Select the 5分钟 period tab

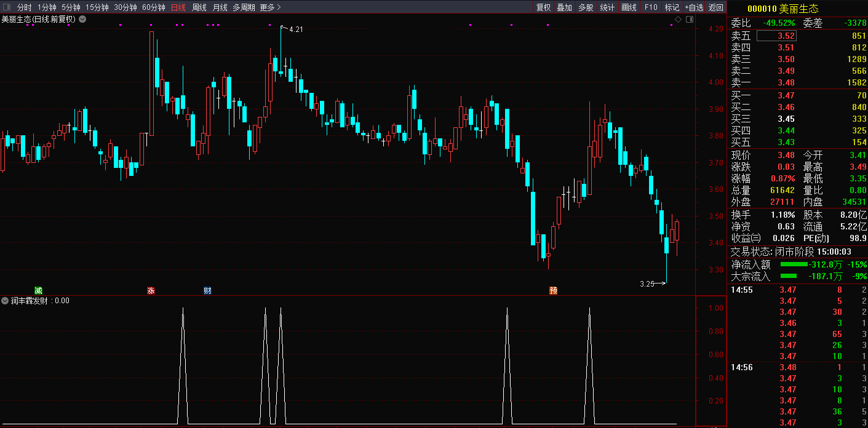pyautogui.click(x=71, y=7)
